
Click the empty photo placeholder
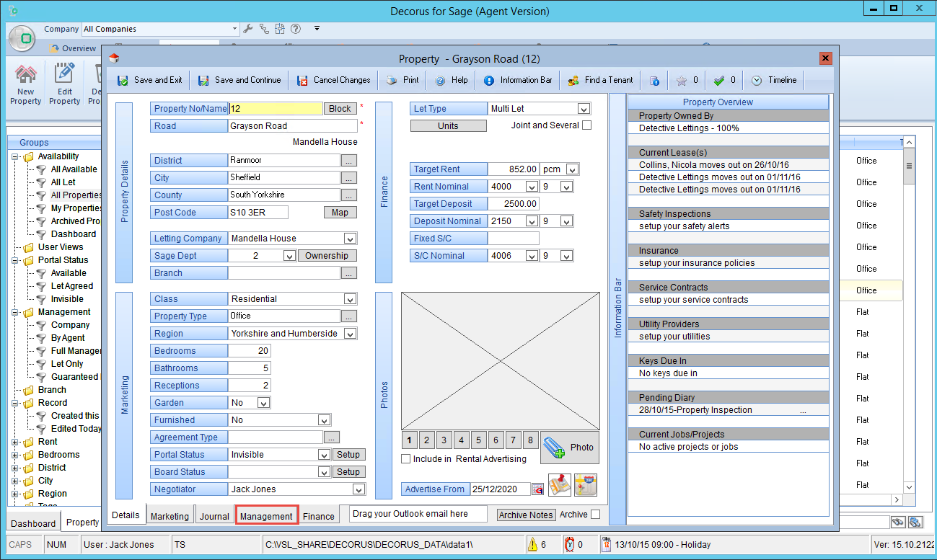(x=501, y=360)
